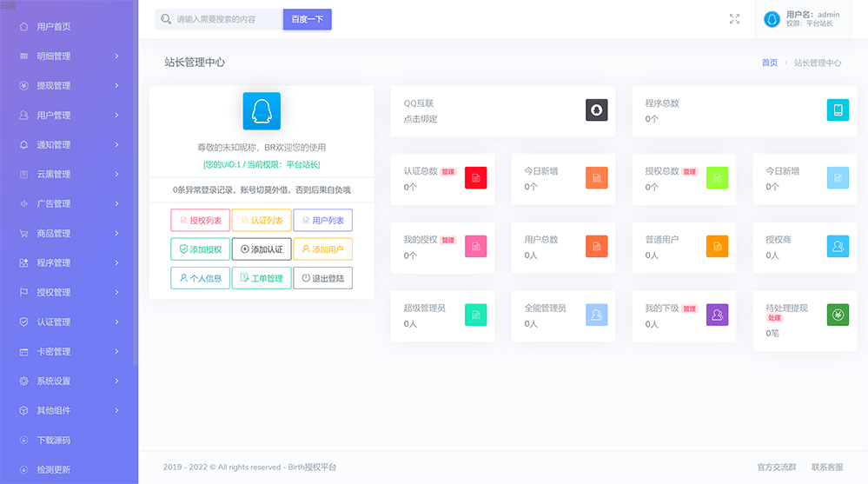Viewport: 868px width, 484px height.
Task: Click the 点击绑定 text in QQ互联
Action: click(421, 119)
